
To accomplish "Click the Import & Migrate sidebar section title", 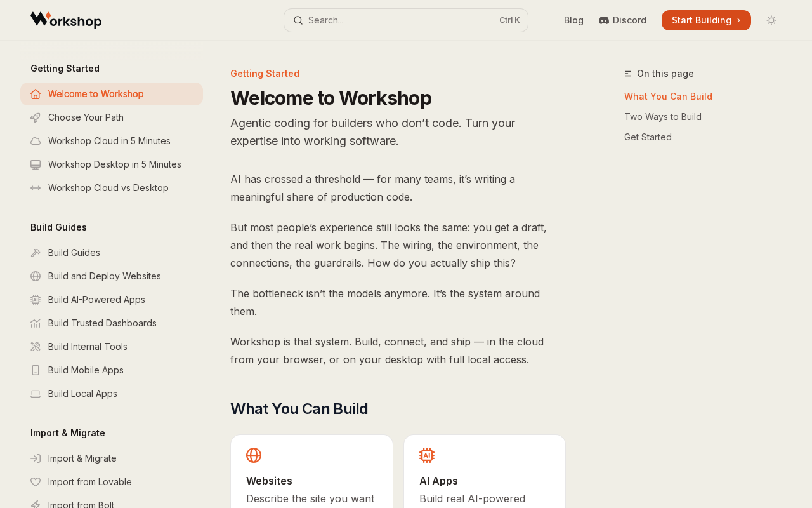I will [x=68, y=433].
